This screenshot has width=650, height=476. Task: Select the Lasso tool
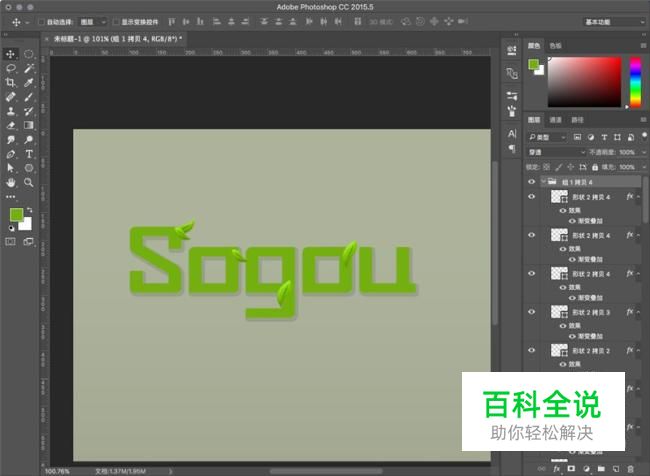click(x=10, y=68)
